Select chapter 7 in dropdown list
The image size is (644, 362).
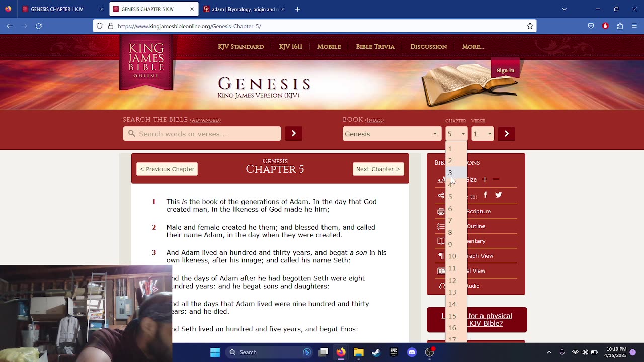(x=456, y=221)
